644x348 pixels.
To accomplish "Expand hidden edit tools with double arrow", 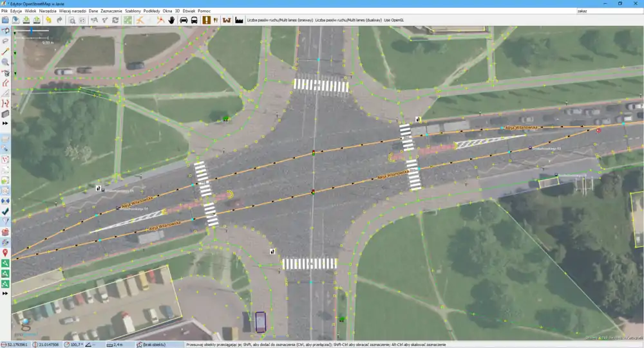I will click(5, 123).
